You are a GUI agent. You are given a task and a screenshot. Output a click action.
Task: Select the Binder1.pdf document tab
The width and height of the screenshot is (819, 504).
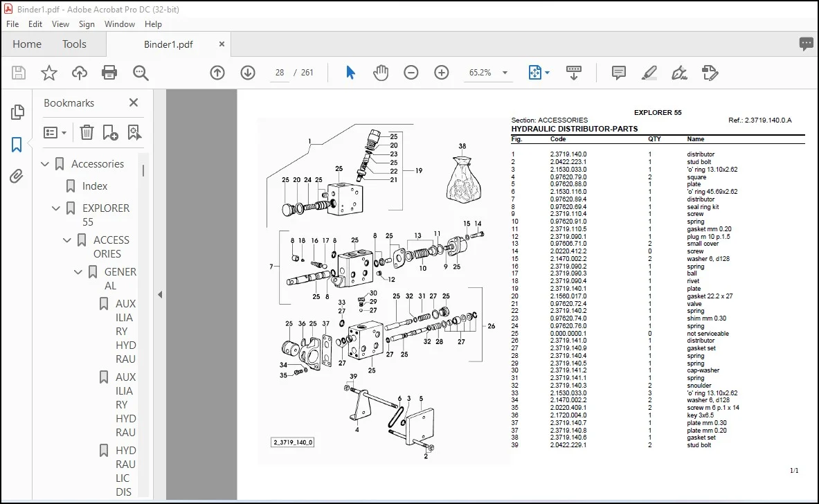[x=168, y=44]
